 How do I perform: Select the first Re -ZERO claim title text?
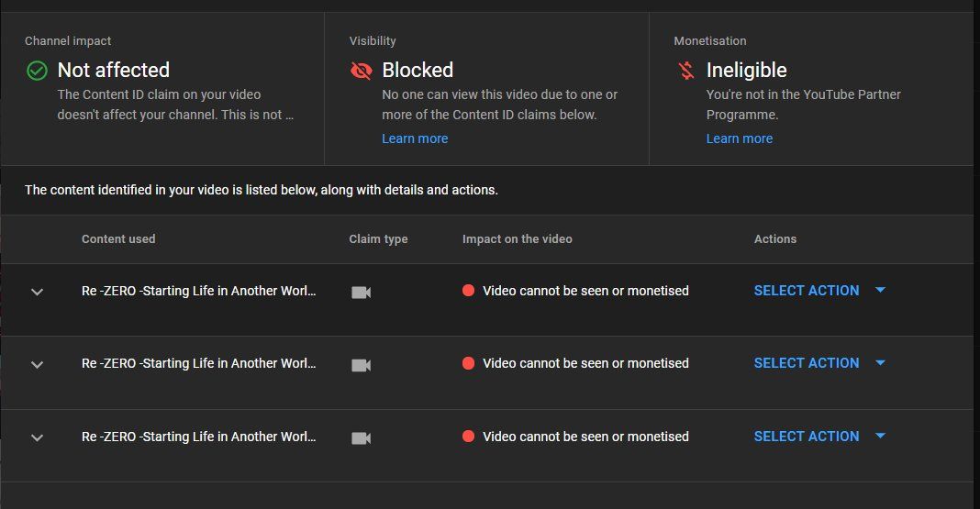(x=198, y=290)
